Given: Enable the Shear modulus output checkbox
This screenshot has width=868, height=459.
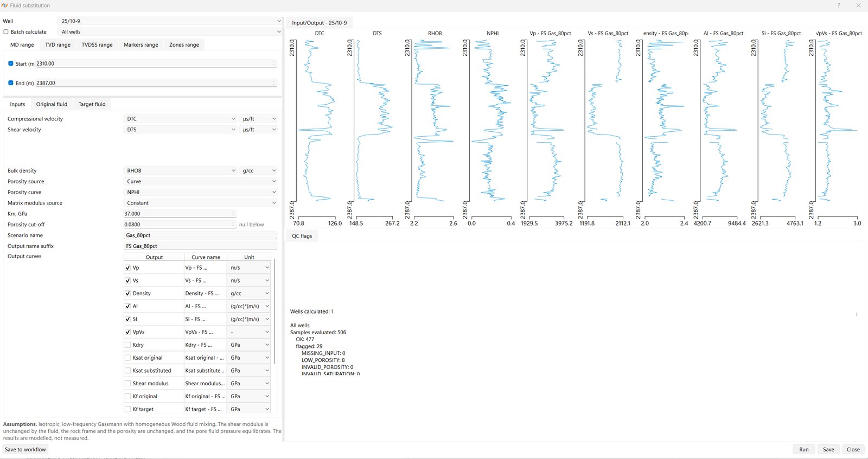Looking at the screenshot, I should pos(128,384).
